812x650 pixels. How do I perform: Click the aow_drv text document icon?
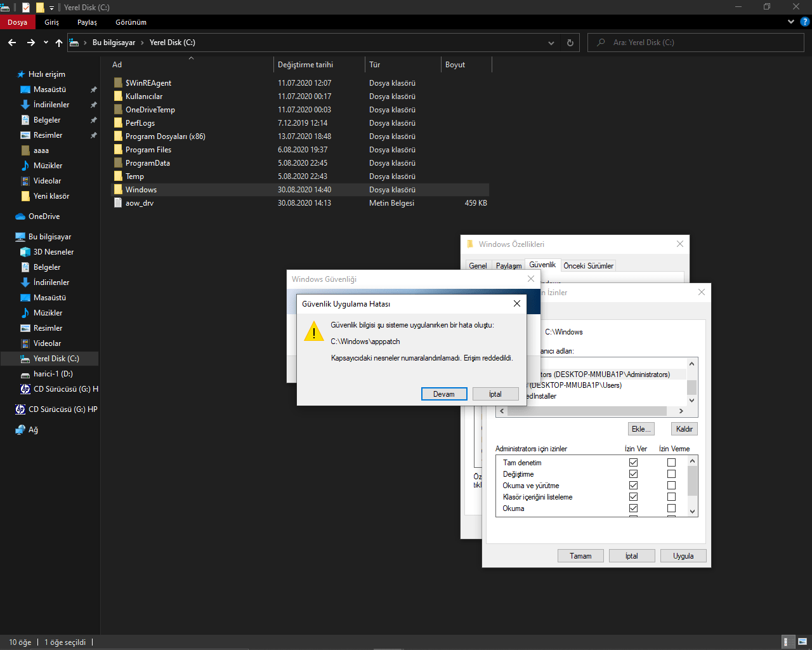[x=118, y=203]
